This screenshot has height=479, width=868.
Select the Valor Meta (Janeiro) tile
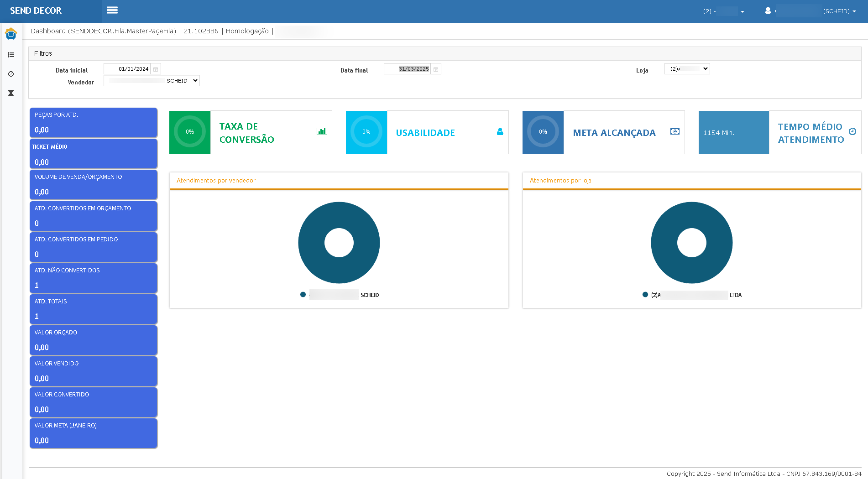pyautogui.click(x=94, y=433)
